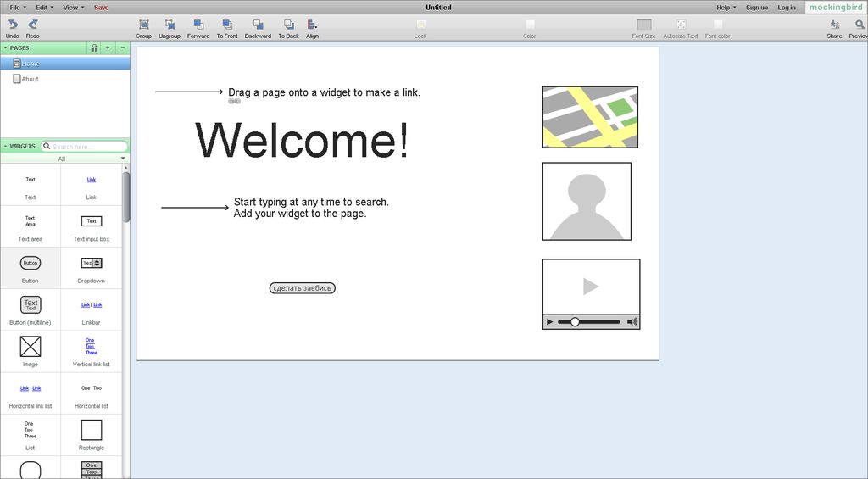Select the Image widget
This screenshot has width=868, height=479.
point(31,352)
